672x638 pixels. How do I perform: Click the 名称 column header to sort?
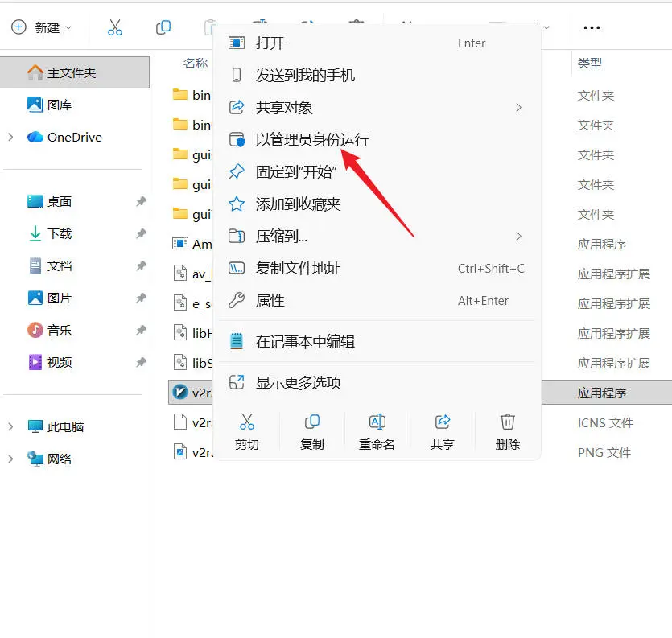coord(194,63)
